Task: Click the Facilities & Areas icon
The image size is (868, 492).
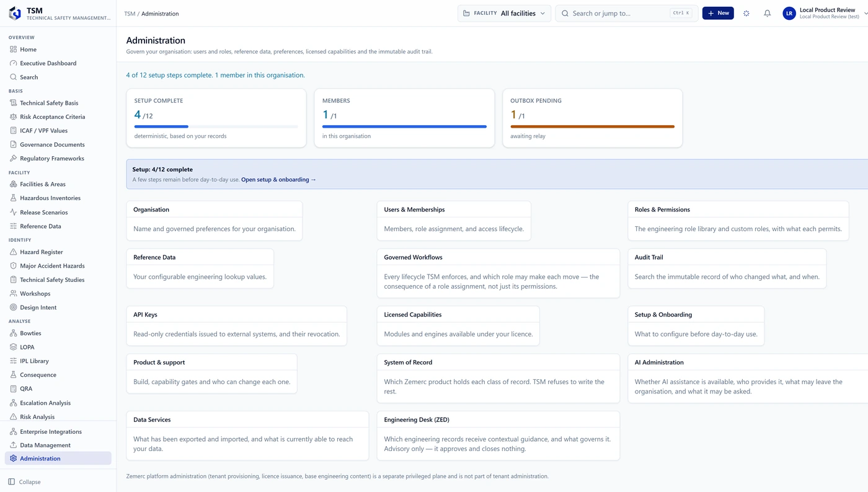Action: [x=13, y=184]
